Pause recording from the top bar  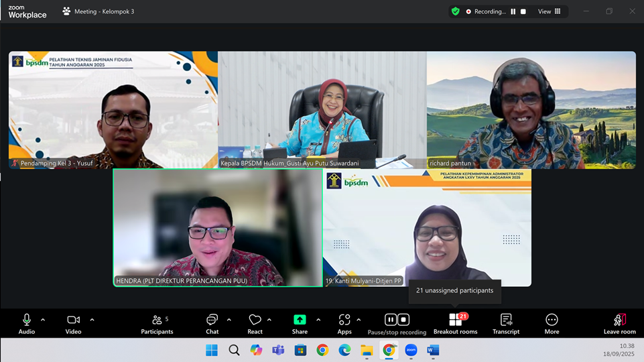point(513,11)
